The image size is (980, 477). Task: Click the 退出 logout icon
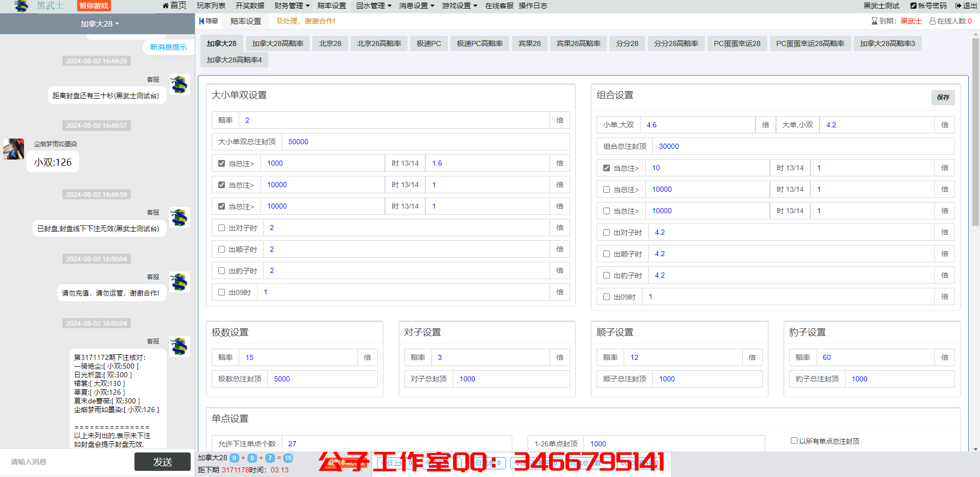pos(958,6)
